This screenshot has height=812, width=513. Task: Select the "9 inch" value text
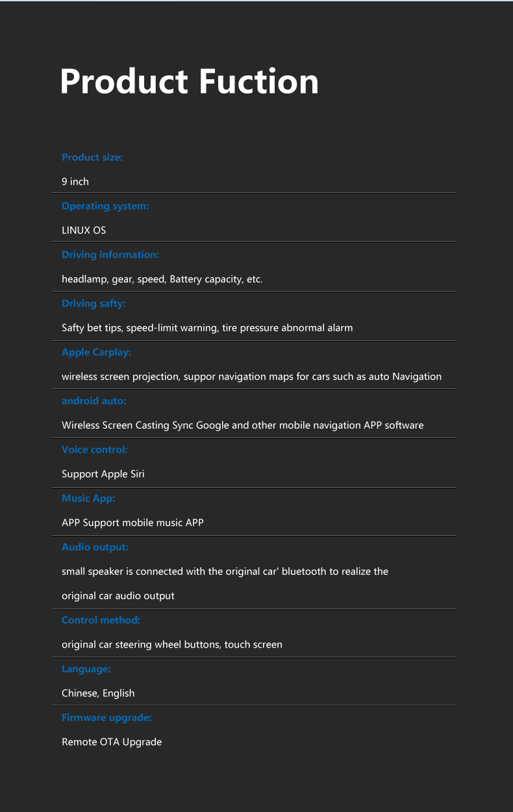[x=75, y=182]
